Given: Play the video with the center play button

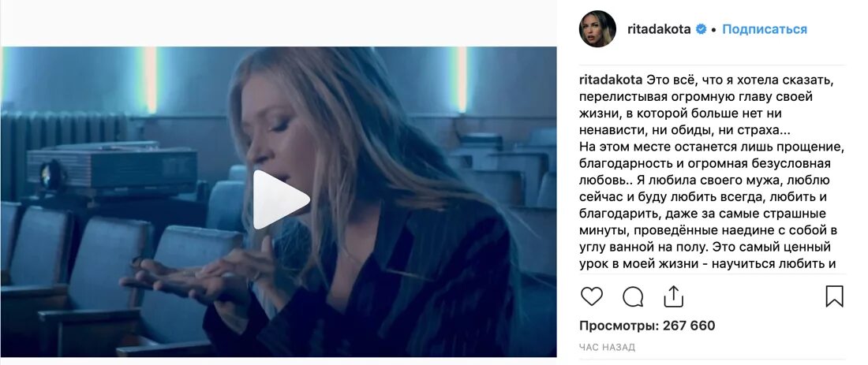Looking at the screenshot, I should [279, 199].
